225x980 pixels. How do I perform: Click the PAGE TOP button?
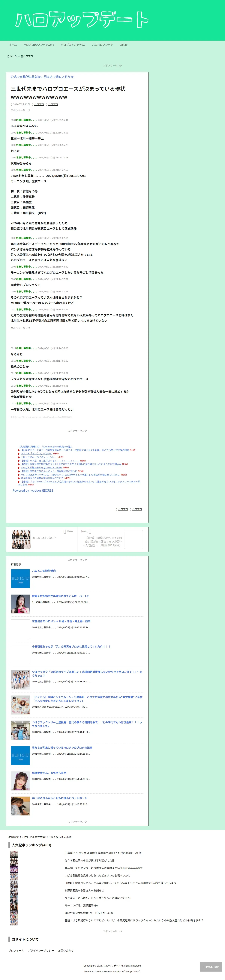(x=211, y=967)
